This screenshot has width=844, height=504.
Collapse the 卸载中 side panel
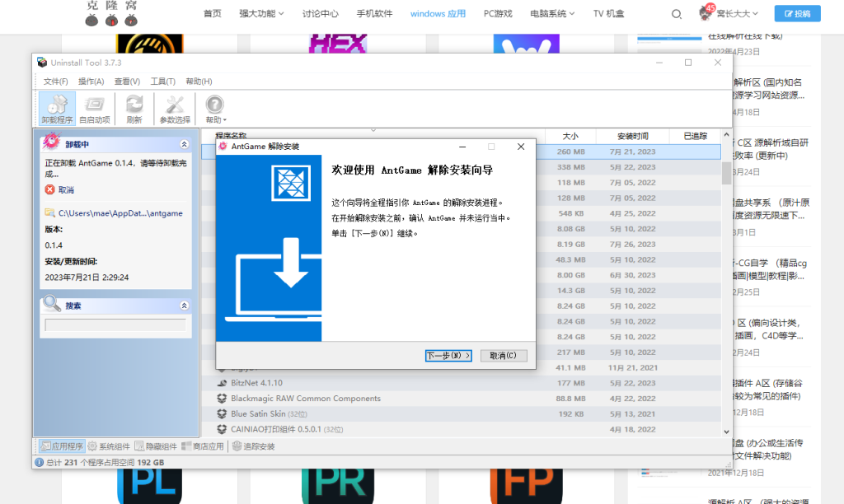[x=184, y=144]
